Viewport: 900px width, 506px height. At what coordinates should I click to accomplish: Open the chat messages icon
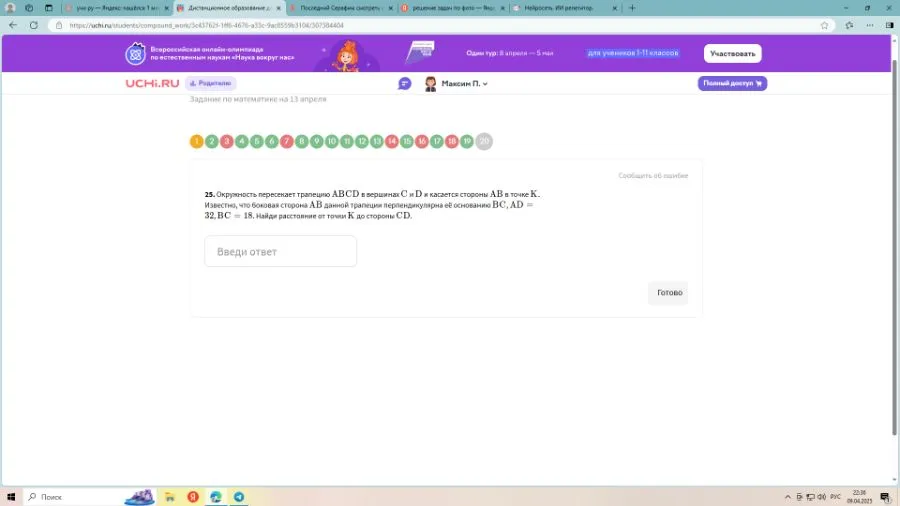coord(405,84)
